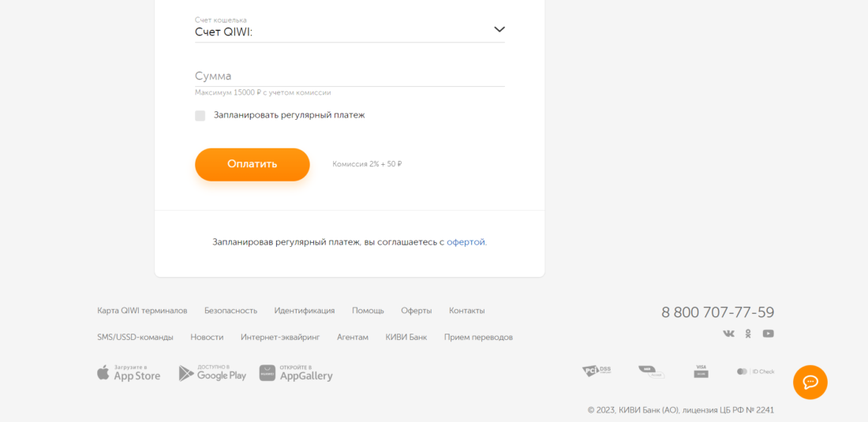This screenshot has width=868, height=422.
Task: Open the "Помощь" help footer link
Action: (368, 311)
